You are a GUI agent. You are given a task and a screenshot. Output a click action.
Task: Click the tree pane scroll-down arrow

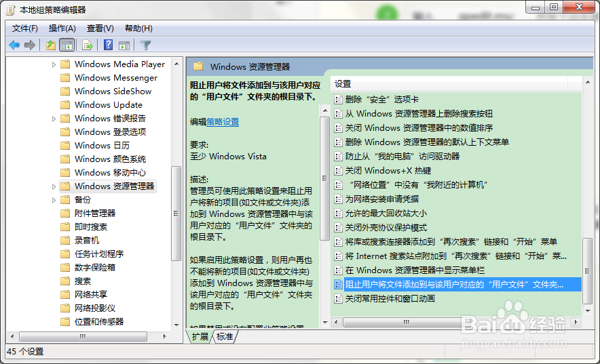click(x=176, y=325)
